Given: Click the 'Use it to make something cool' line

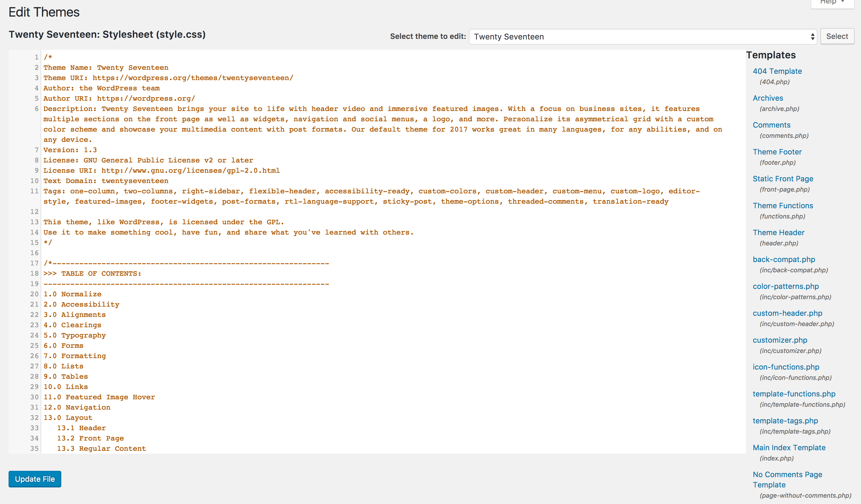Looking at the screenshot, I should point(229,232).
